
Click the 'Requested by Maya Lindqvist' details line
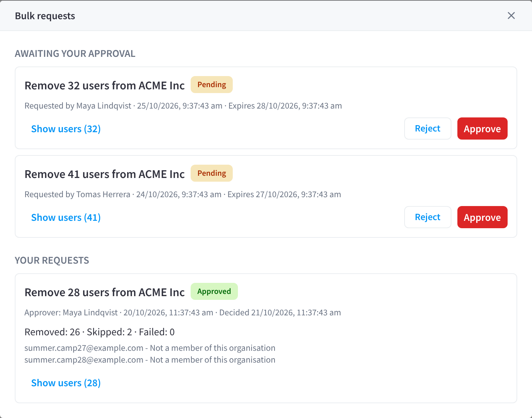pos(183,106)
